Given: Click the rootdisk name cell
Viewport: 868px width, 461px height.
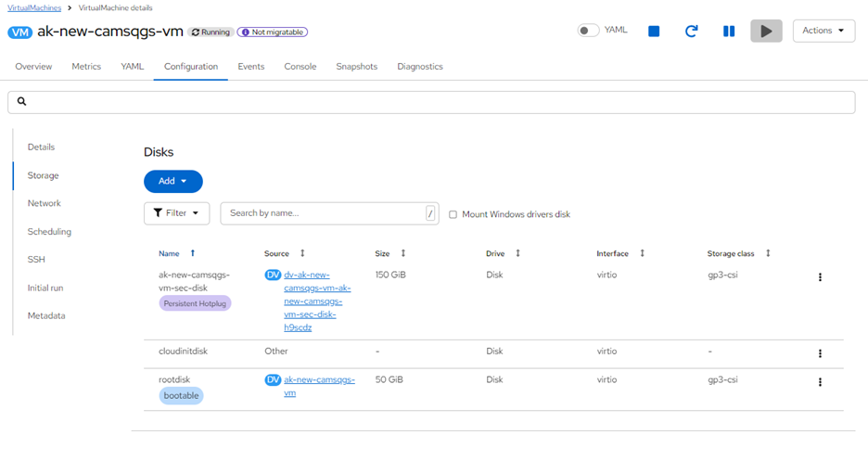Looking at the screenshot, I should 174,379.
